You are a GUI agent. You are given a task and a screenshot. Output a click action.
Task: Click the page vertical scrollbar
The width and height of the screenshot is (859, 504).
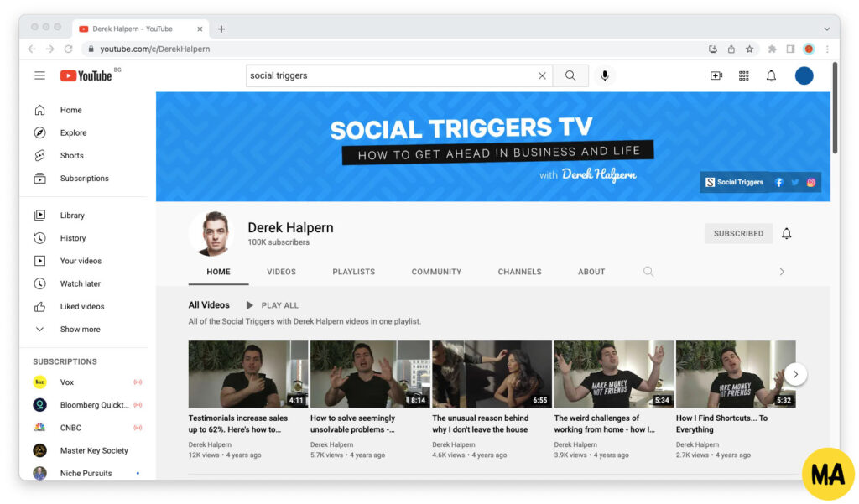click(x=835, y=108)
